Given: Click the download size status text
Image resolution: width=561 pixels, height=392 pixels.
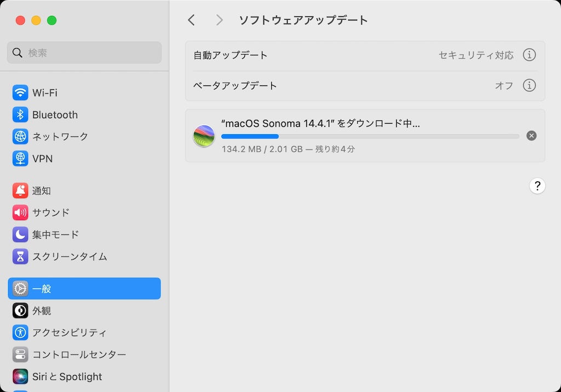Looking at the screenshot, I should (288, 149).
